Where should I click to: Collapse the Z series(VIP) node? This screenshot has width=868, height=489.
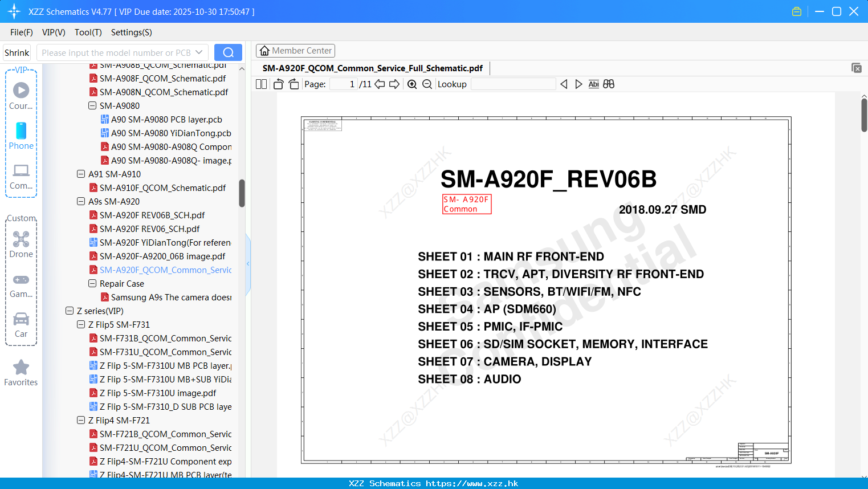(70, 311)
